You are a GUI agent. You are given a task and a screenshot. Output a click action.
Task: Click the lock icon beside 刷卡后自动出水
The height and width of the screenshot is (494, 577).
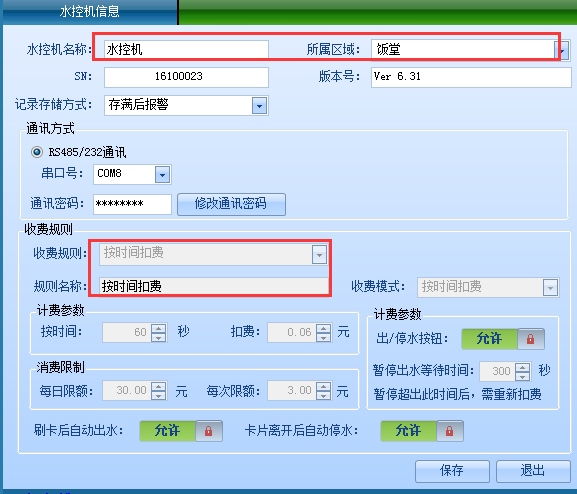pos(209,431)
